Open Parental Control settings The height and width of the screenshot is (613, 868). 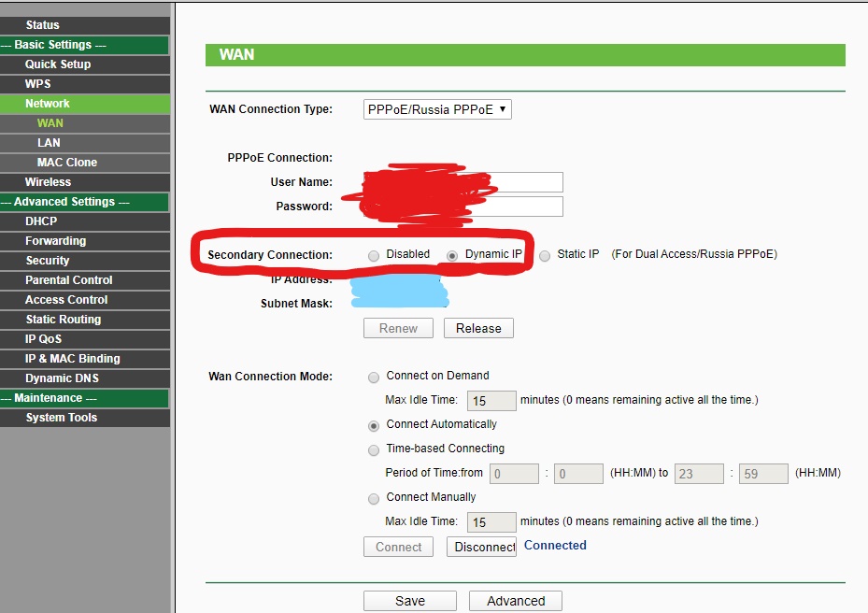(x=68, y=280)
